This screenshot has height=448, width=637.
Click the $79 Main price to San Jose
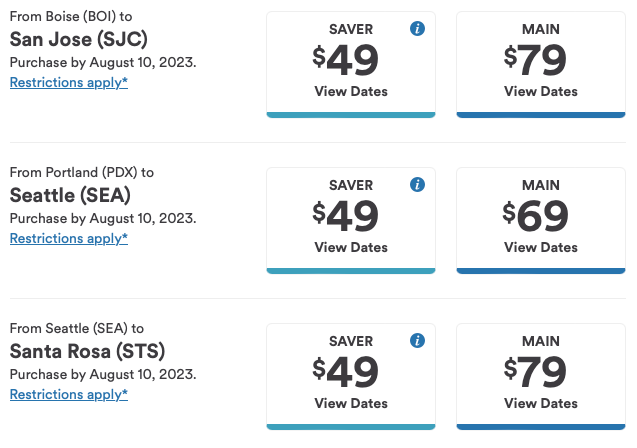coord(536,60)
